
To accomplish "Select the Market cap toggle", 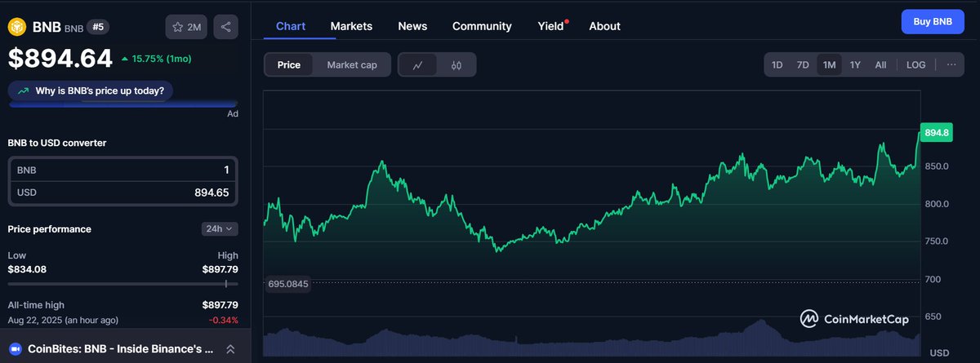I will pyautogui.click(x=352, y=64).
